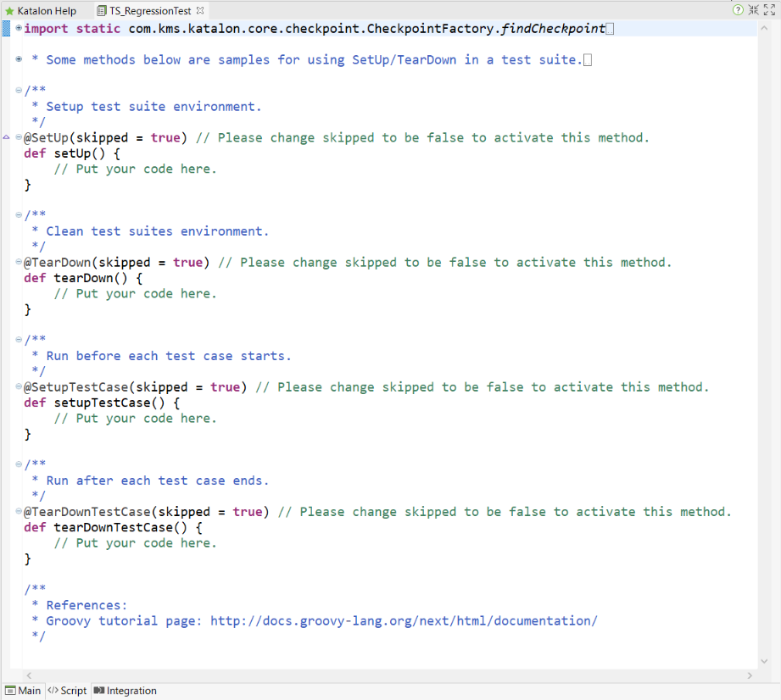
Task: Click the findCheckpoint import text
Action: (x=553, y=28)
